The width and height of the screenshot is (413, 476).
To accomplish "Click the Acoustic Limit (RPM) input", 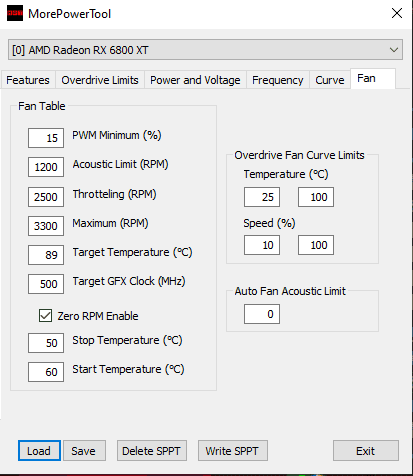I will click(46, 167).
